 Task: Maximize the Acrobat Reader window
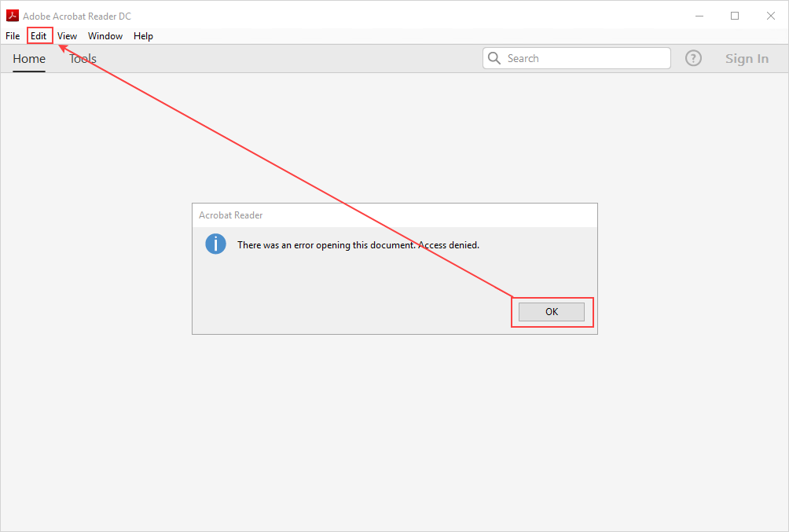(735, 16)
